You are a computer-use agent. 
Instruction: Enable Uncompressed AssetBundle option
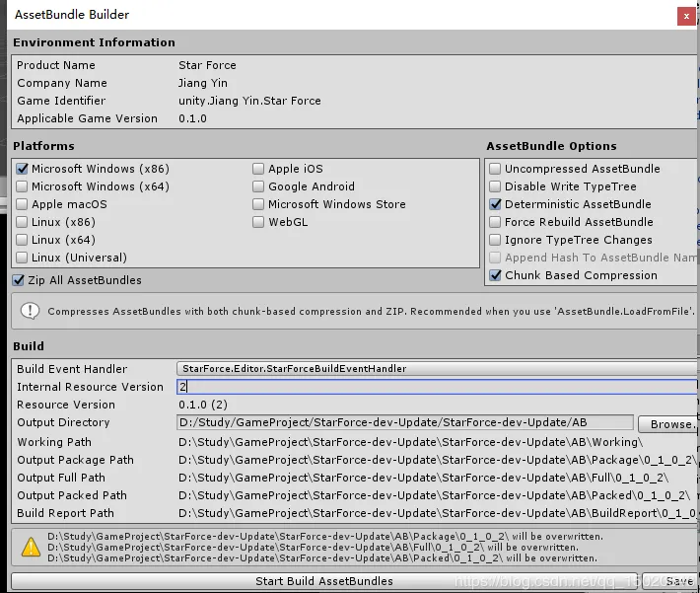[495, 169]
